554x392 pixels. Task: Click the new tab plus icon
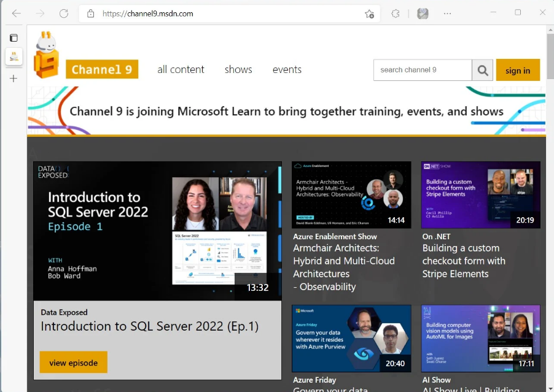(x=14, y=79)
